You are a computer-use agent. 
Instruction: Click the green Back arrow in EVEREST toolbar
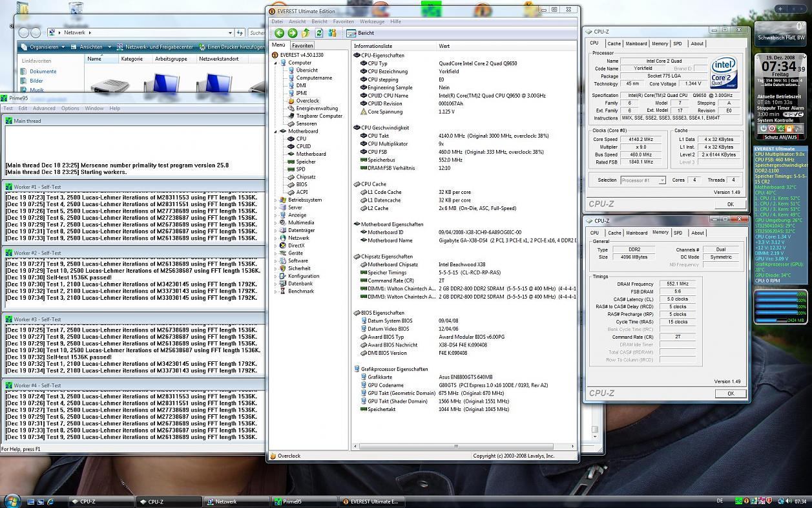point(279,33)
